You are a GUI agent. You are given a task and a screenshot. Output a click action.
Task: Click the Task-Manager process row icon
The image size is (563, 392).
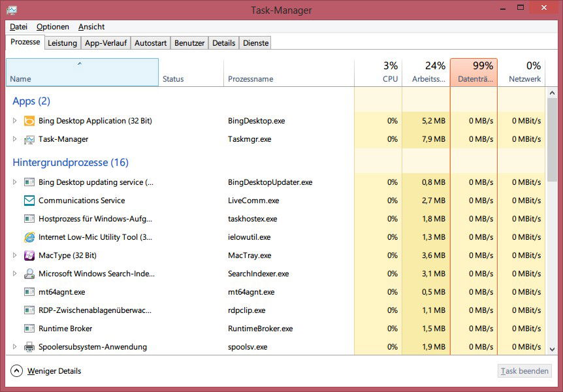29,139
